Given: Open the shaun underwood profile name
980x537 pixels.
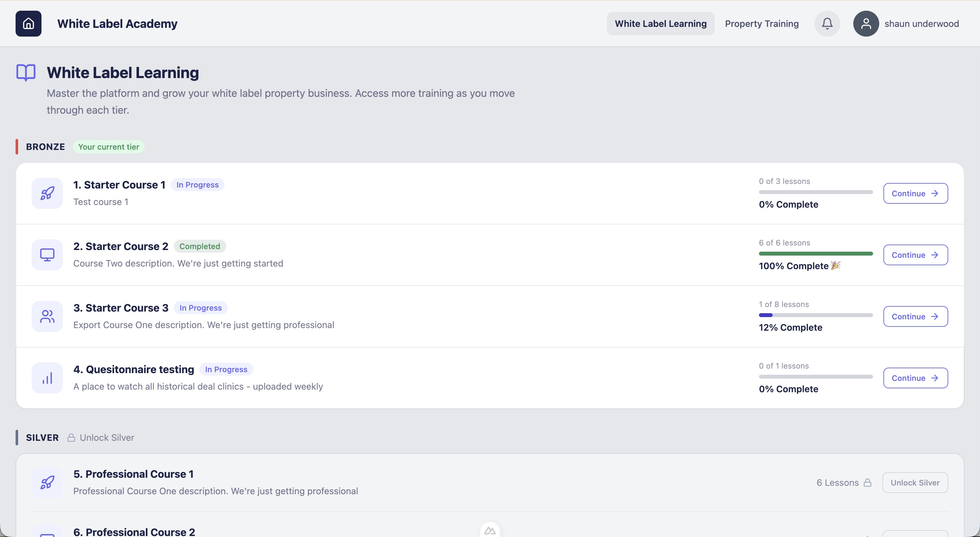Looking at the screenshot, I should [x=921, y=24].
